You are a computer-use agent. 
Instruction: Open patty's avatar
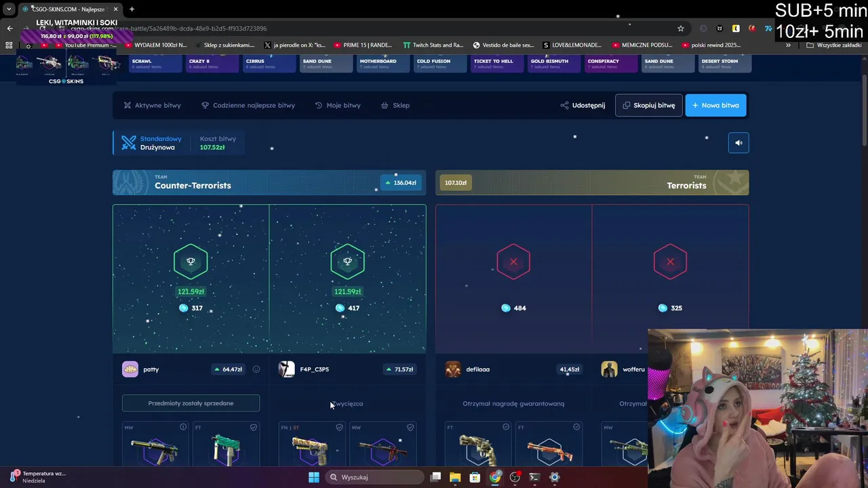[130, 369]
